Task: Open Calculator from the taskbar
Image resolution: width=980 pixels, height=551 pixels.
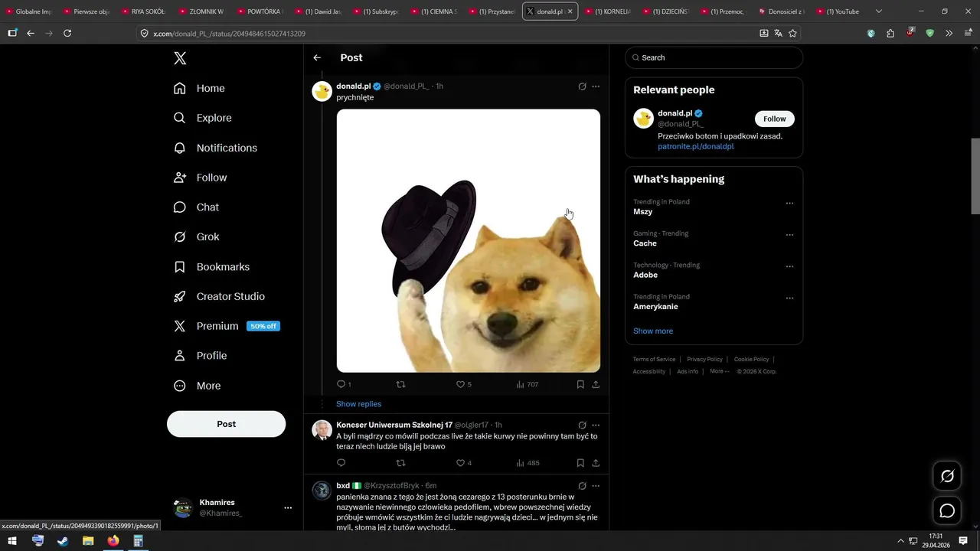Action: [x=139, y=540]
